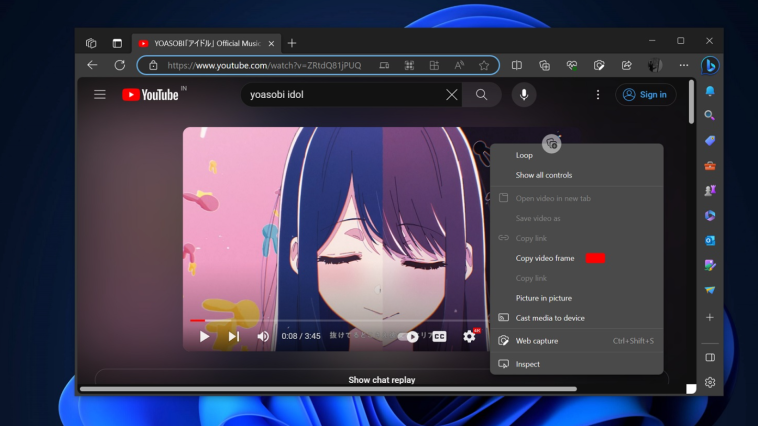
Task: Refresh the page
Action: (x=119, y=65)
